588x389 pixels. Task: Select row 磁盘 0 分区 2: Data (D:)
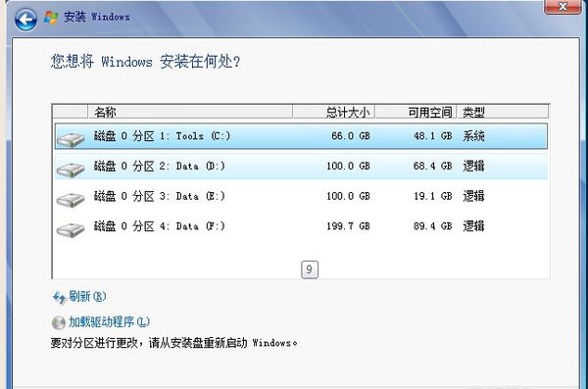click(x=301, y=167)
